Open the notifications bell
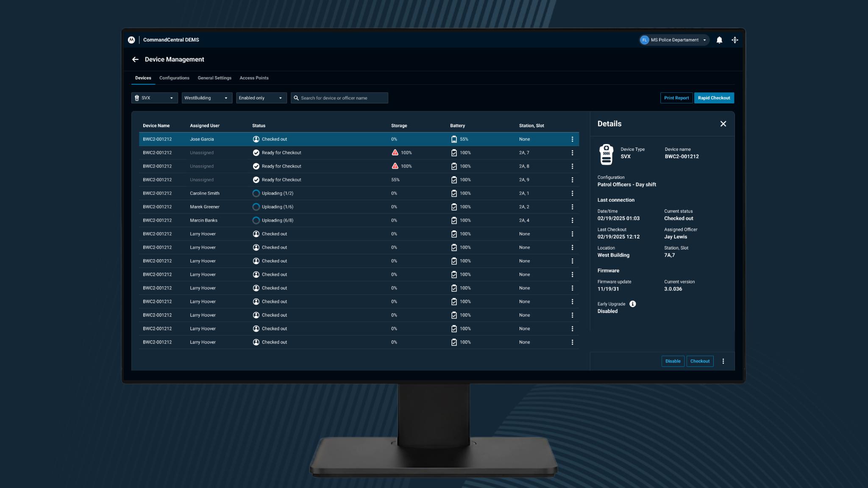Screen dimensions: 868x488 click(x=719, y=40)
